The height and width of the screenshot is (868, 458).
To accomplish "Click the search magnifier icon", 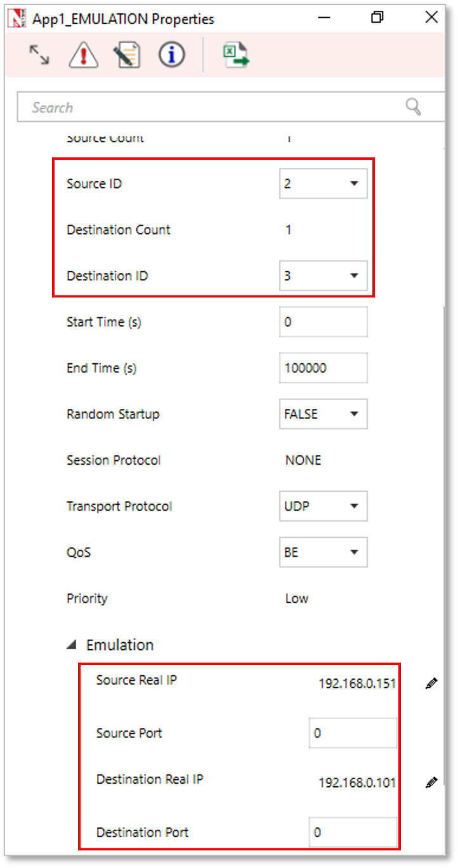I will (414, 107).
